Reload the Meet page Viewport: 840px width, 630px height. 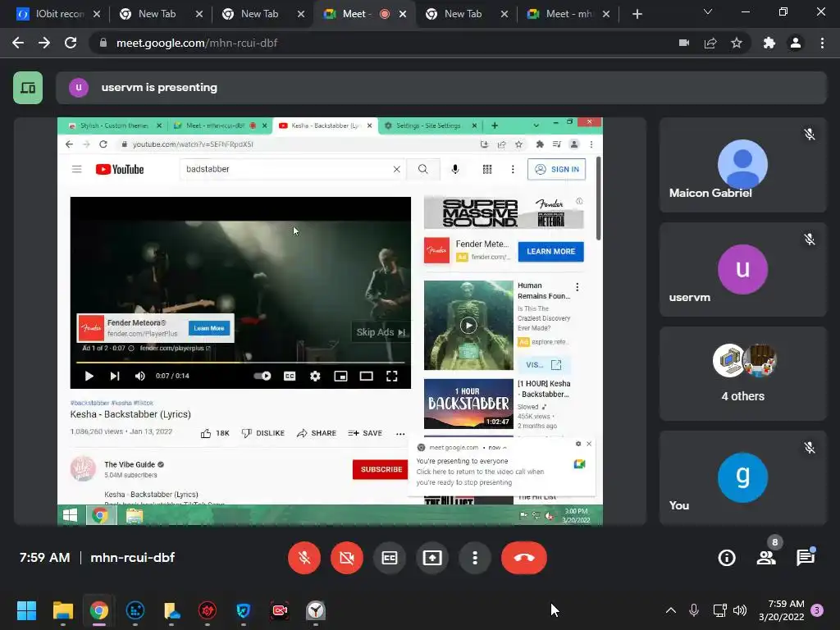[x=71, y=43]
